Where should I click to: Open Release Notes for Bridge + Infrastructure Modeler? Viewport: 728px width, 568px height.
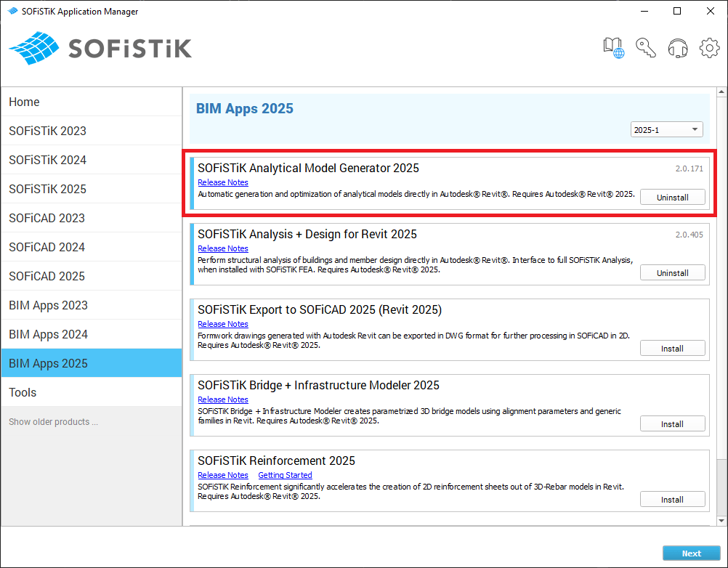point(223,399)
